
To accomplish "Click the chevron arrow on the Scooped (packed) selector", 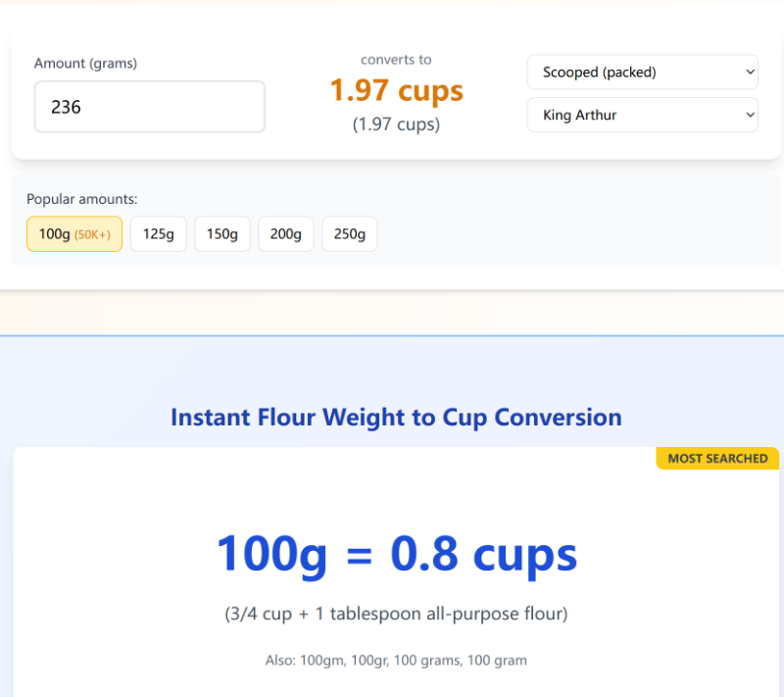I will (750, 73).
